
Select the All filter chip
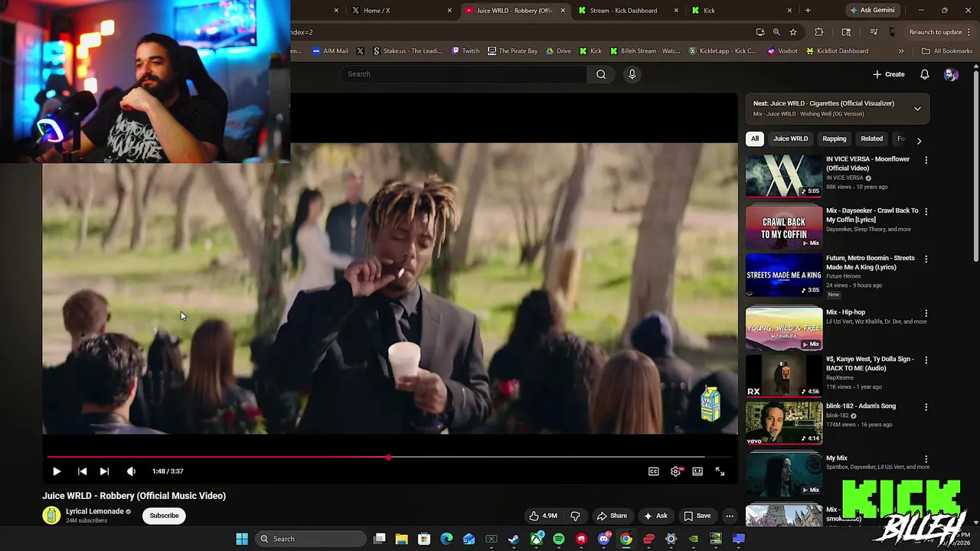[x=755, y=139]
